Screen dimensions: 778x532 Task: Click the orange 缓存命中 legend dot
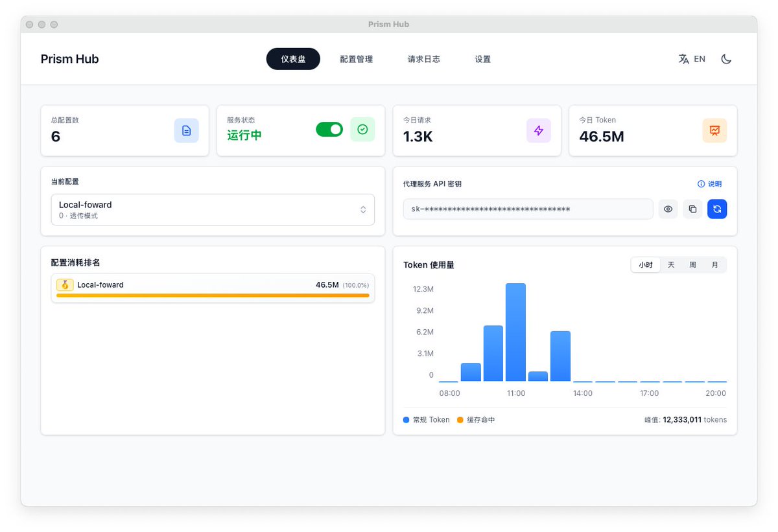[460, 420]
